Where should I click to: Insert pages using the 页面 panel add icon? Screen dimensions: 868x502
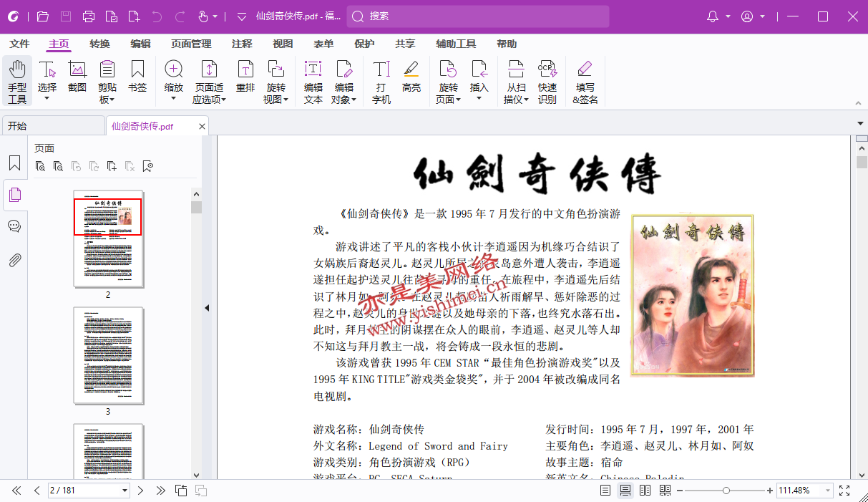[112, 167]
